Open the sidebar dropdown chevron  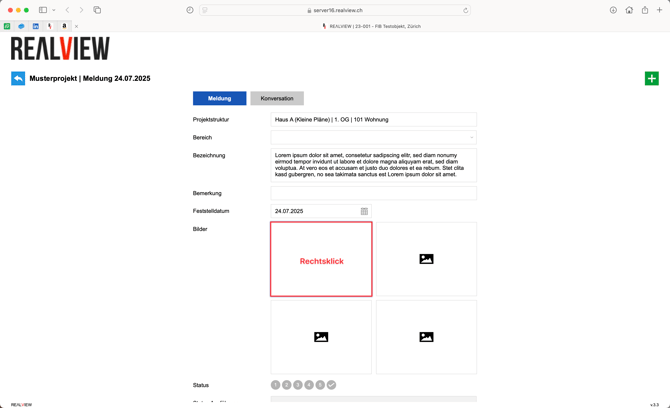54,10
